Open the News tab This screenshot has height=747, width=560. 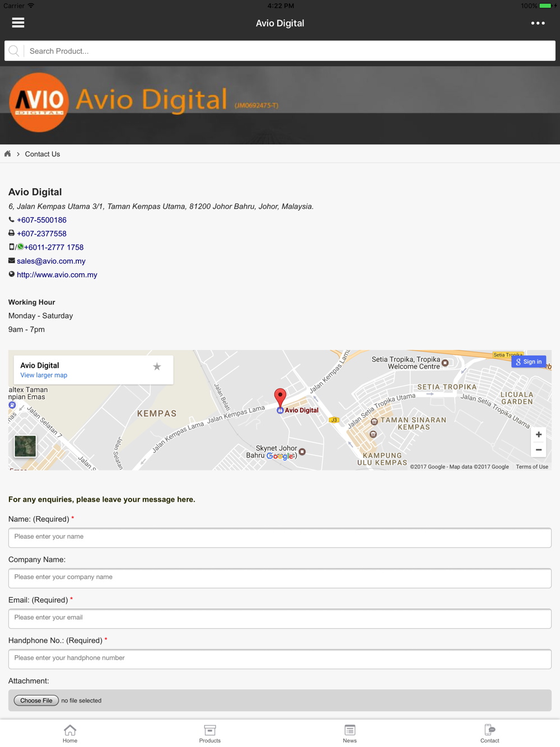(350, 734)
